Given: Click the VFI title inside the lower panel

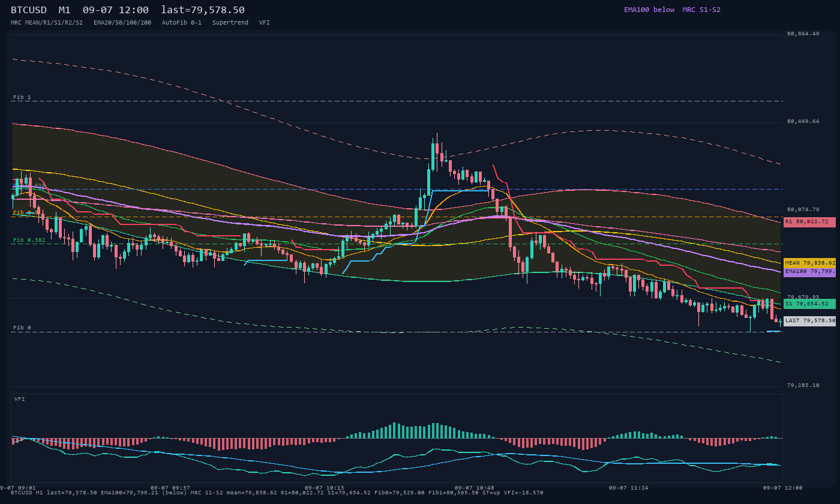Looking at the screenshot, I should click(x=20, y=399).
